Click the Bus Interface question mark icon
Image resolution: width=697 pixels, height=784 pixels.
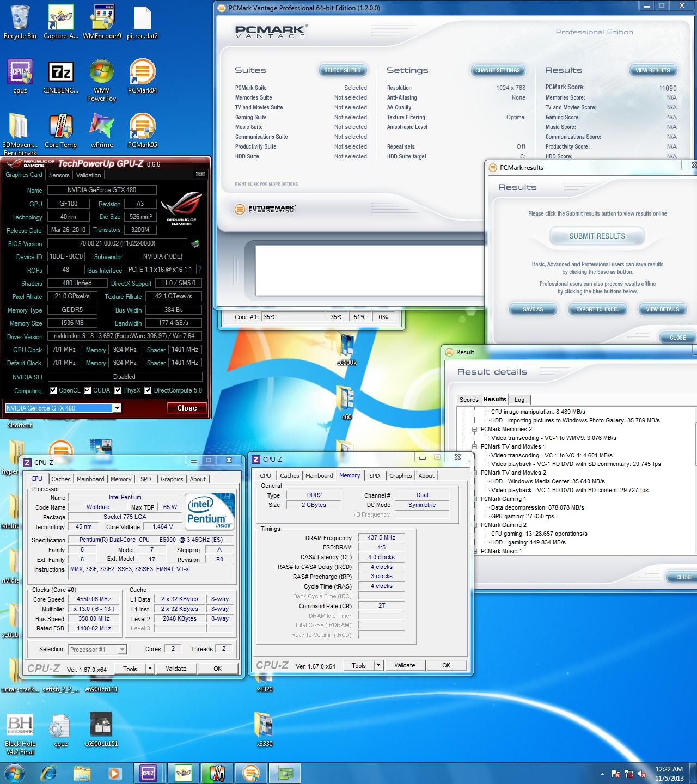click(199, 269)
